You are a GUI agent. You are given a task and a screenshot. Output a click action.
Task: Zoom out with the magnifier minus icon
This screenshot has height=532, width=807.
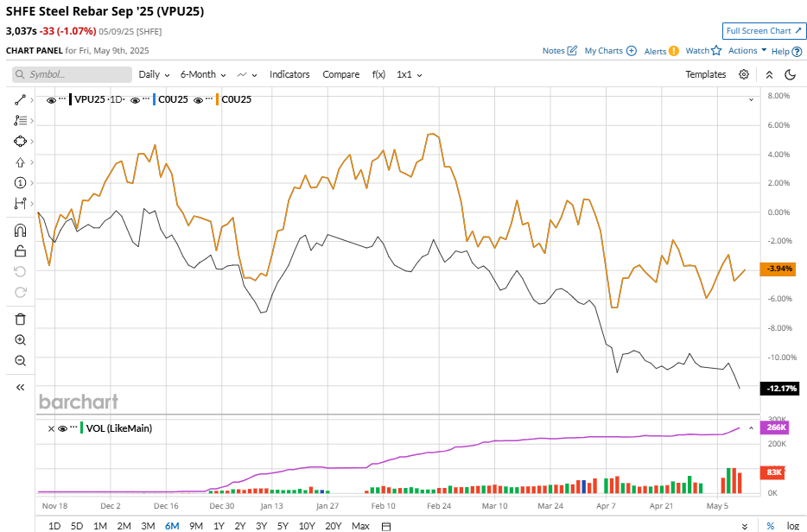(21, 361)
